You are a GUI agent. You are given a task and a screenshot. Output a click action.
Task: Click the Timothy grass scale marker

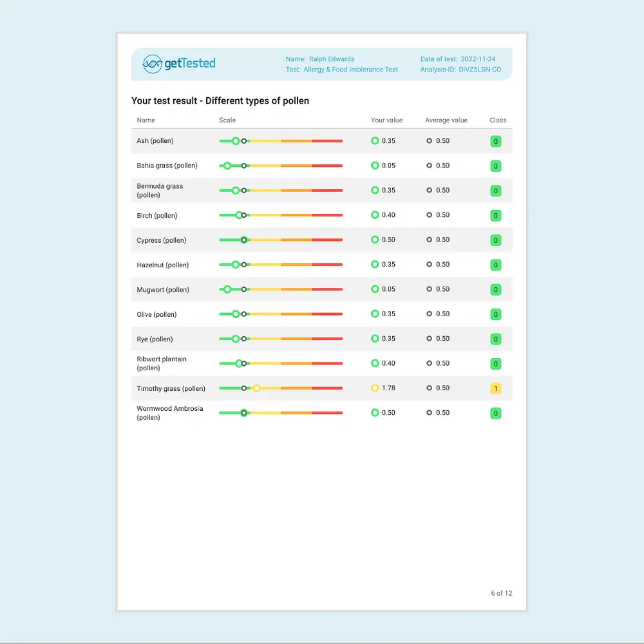pos(257,388)
